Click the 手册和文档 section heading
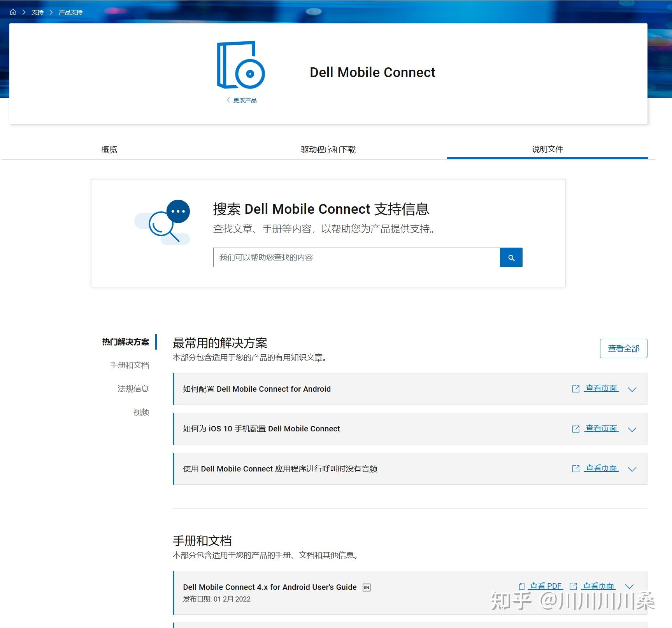Screen dimensions: 672x628 (x=202, y=541)
